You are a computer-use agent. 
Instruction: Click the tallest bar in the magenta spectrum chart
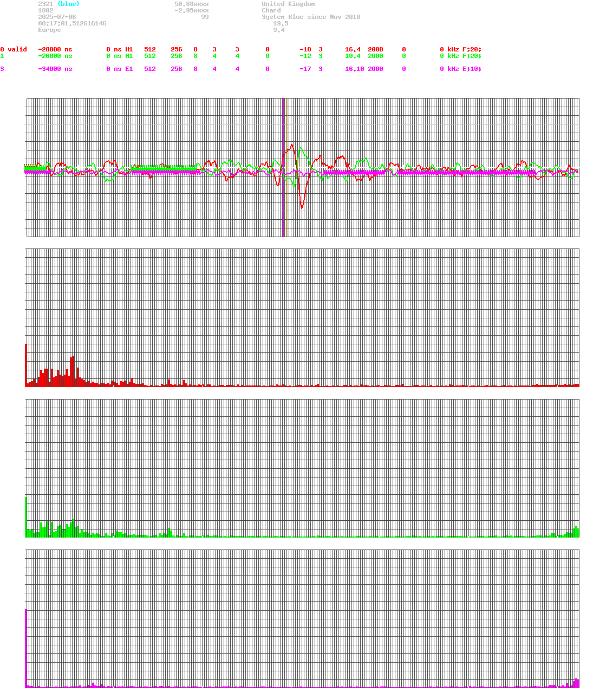(26, 649)
